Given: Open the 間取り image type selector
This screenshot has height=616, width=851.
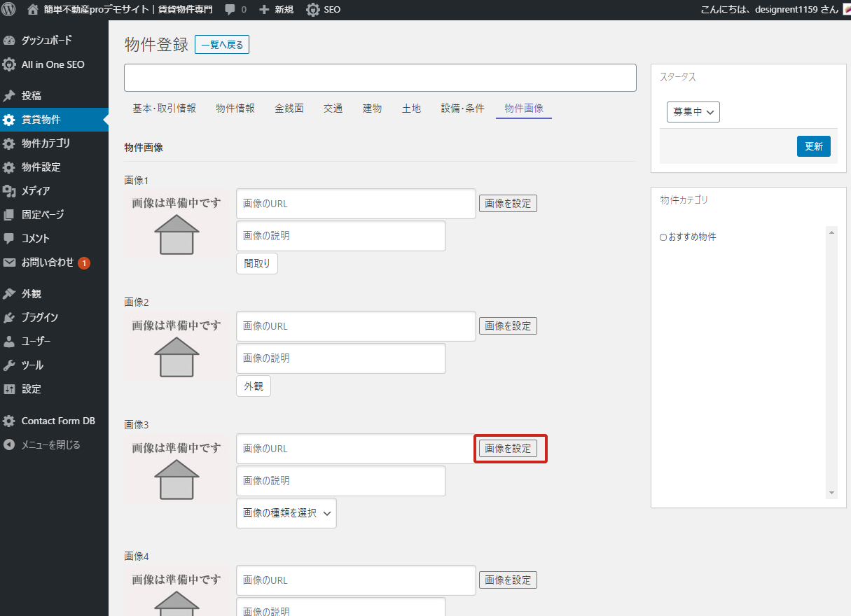Looking at the screenshot, I should coord(256,264).
